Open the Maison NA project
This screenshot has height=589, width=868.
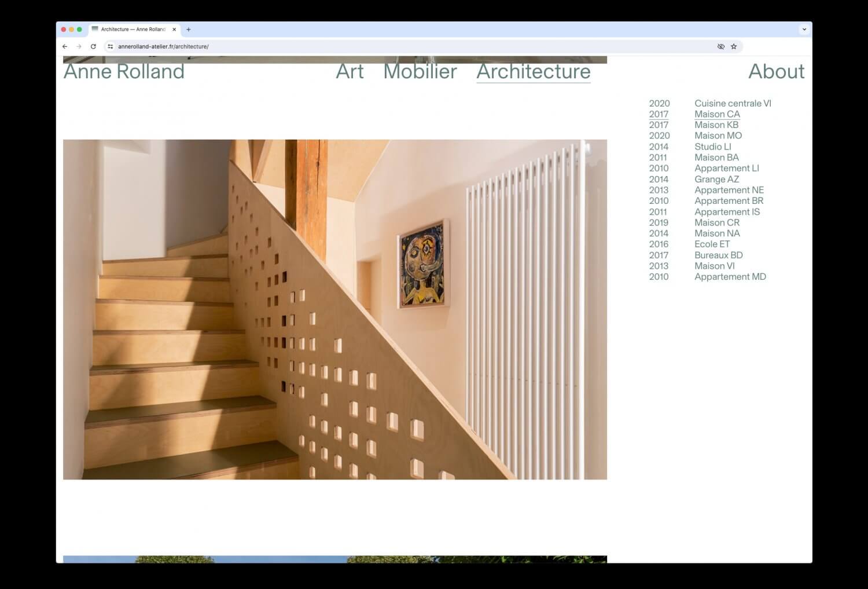click(x=717, y=233)
